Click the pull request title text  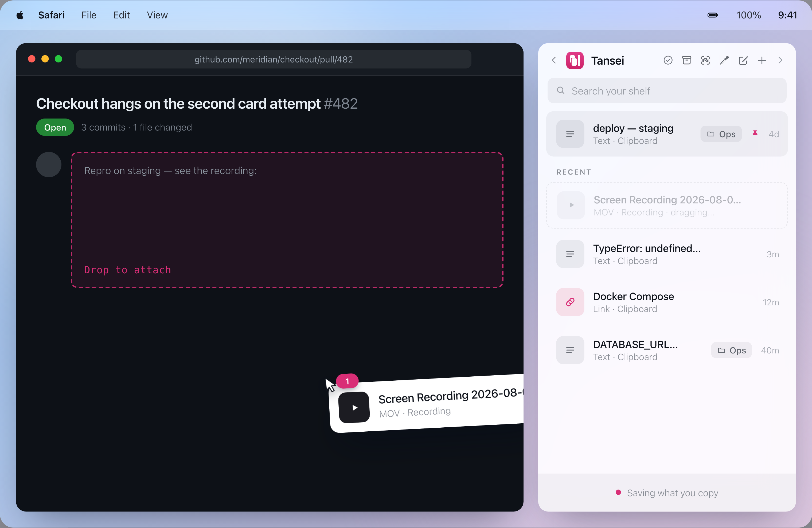pyautogui.click(x=178, y=104)
